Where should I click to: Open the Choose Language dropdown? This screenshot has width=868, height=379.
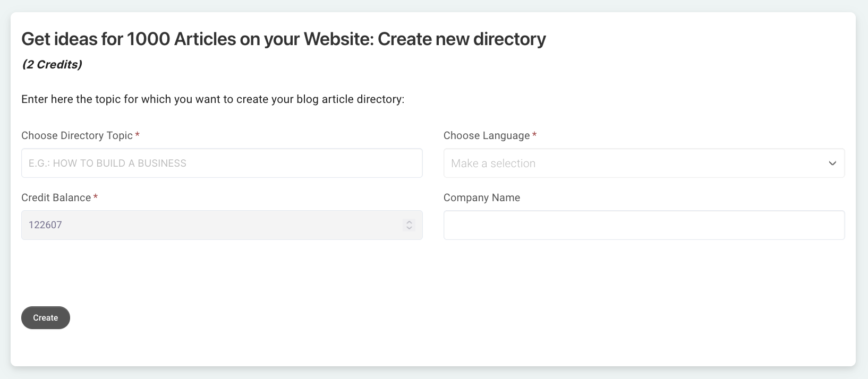pyautogui.click(x=644, y=163)
